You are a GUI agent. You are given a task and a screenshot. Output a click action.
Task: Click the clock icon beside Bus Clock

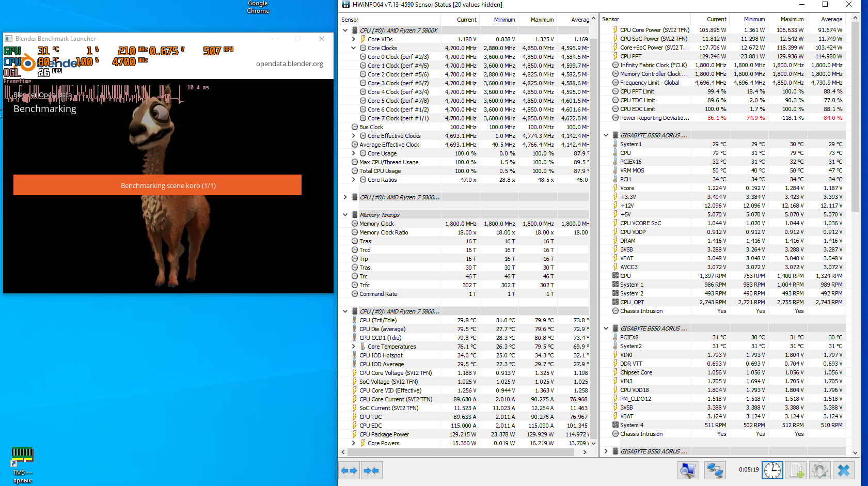tap(355, 127)
